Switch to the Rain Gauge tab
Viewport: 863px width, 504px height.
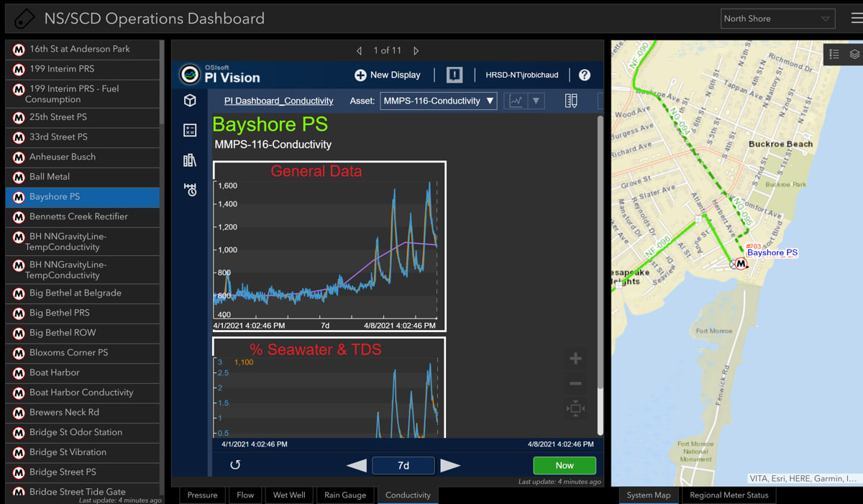coord(345,495)
